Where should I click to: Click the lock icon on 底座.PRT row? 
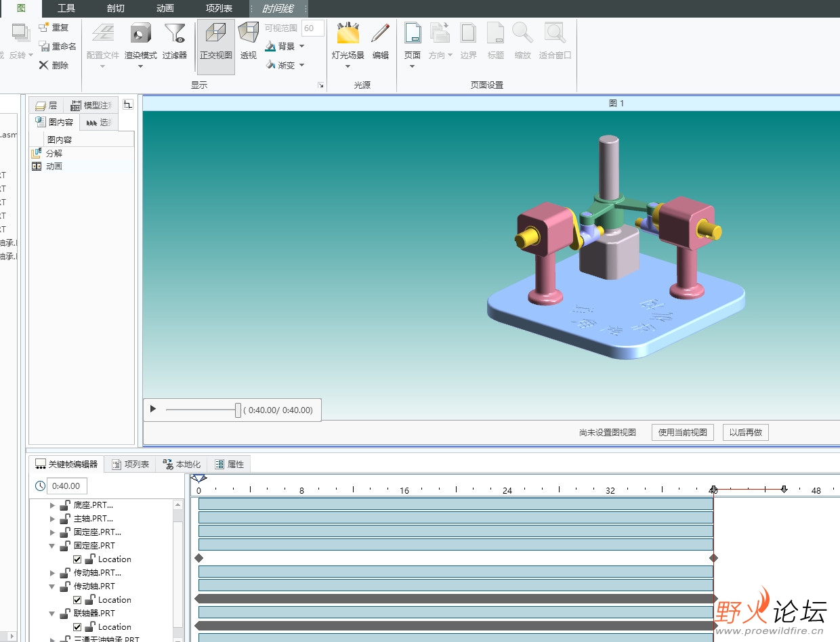pyautogui.click(x=65, y=505)
